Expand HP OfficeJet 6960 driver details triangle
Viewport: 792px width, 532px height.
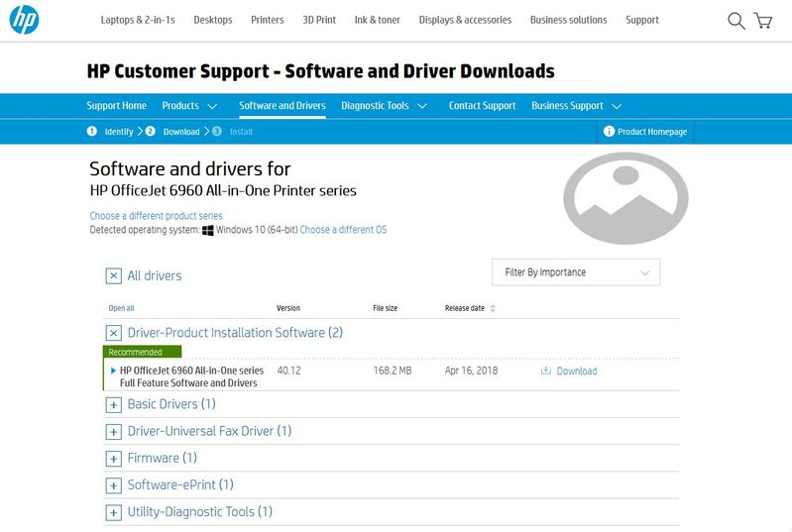click(x=113, y=371)
